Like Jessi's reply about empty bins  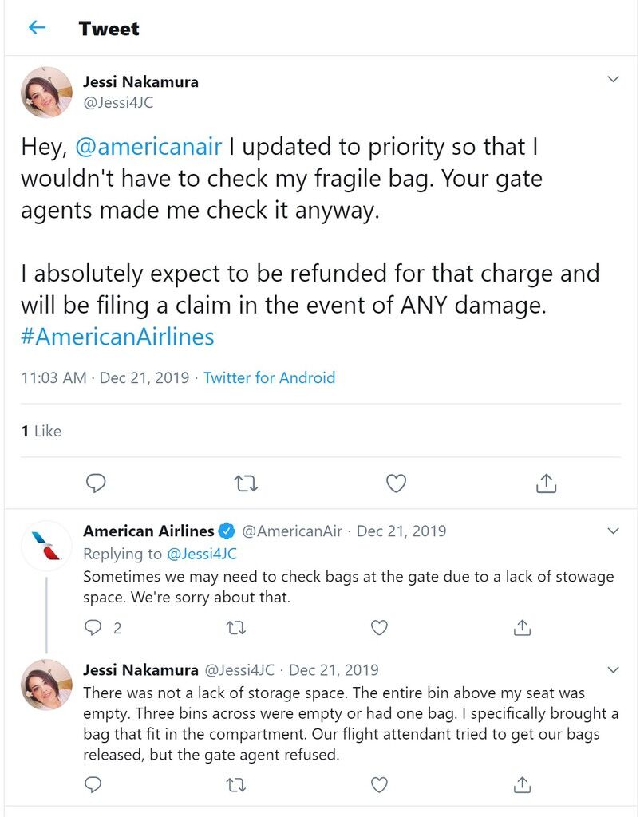tap(379, 785)
